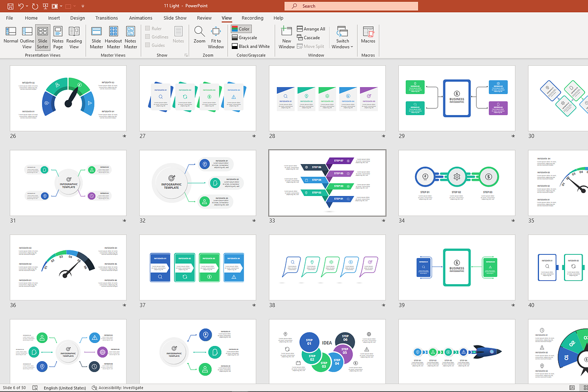The image size is (588, 392).
Task: Open the Transitions tab
Action: point(106,18)
